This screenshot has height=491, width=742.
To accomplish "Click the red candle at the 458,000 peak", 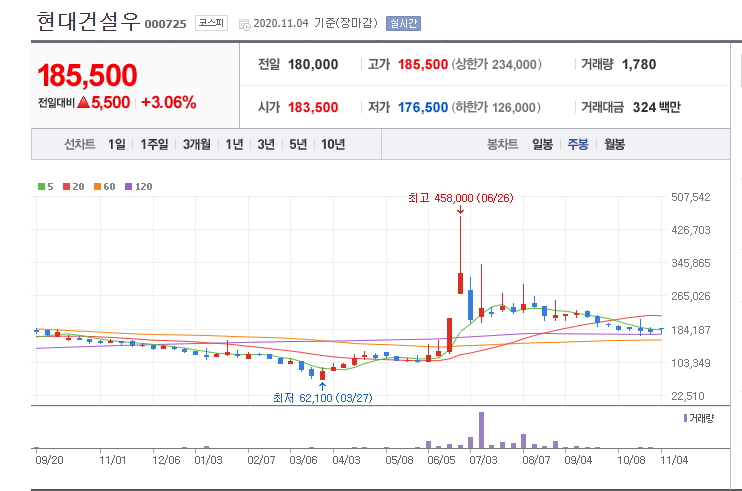I will (460, 283).
